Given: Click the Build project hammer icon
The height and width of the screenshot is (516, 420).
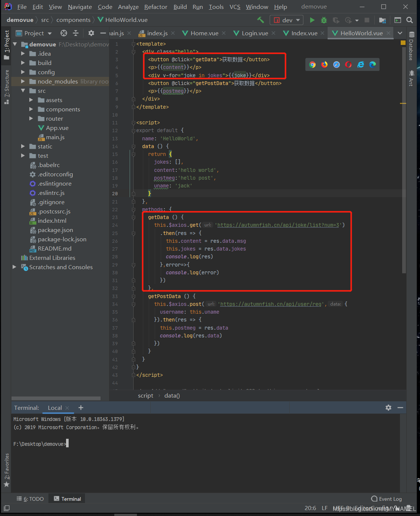Looking at the screenshot, I should (260, 20).
